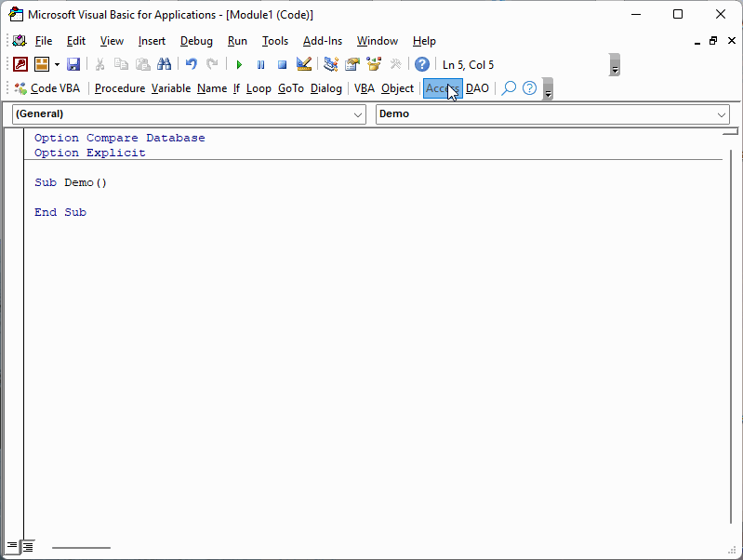Open the Project Explorer icon
Viewport: 743px width, 560px height.
click(x=330, y=64)
